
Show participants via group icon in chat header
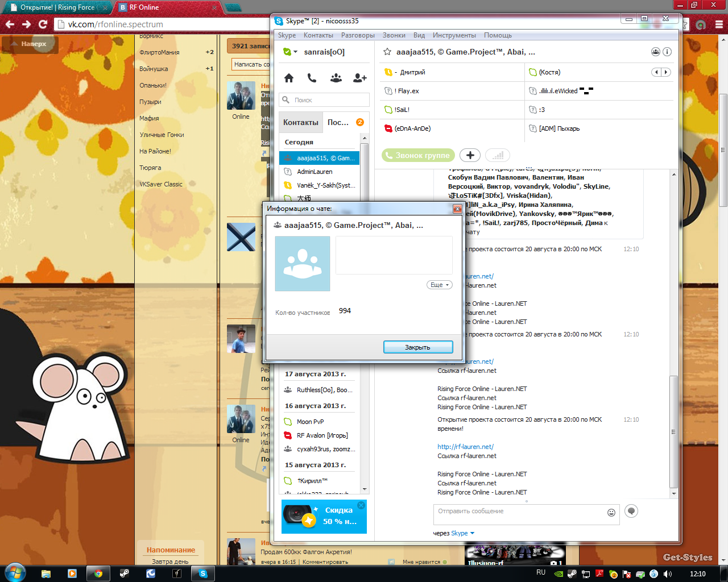click(656, 52)
